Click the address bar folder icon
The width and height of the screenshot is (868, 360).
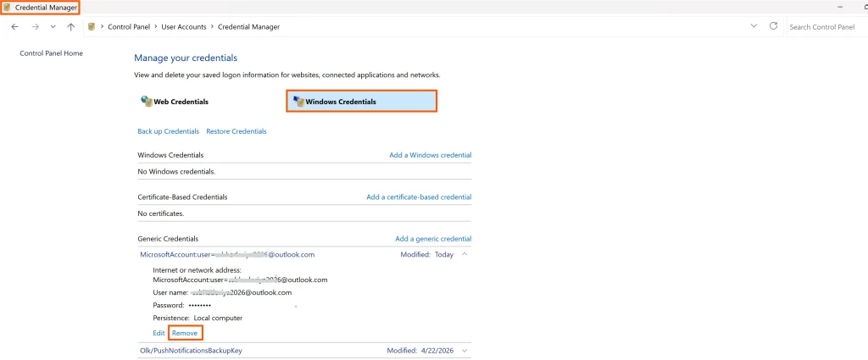click(92, 26)
